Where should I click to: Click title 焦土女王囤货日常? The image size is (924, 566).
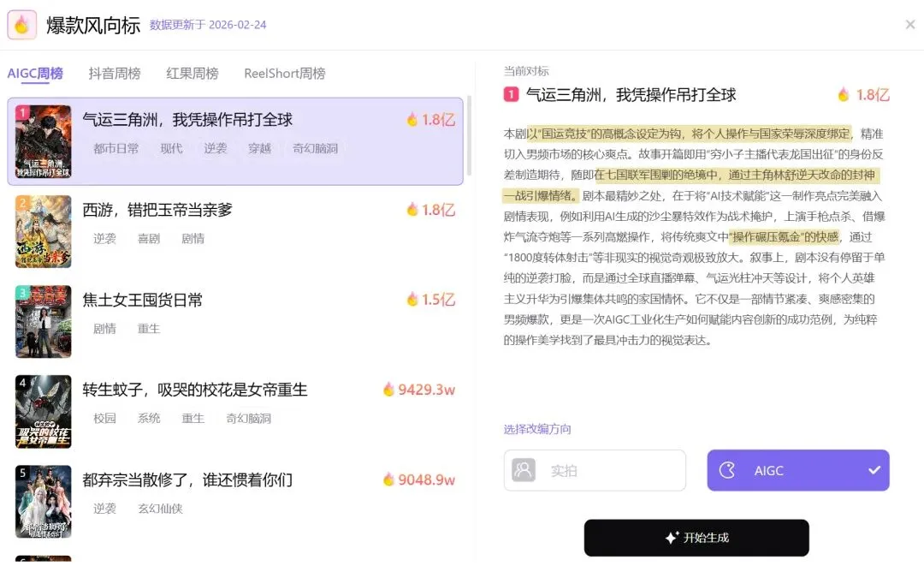pos(143,300)
